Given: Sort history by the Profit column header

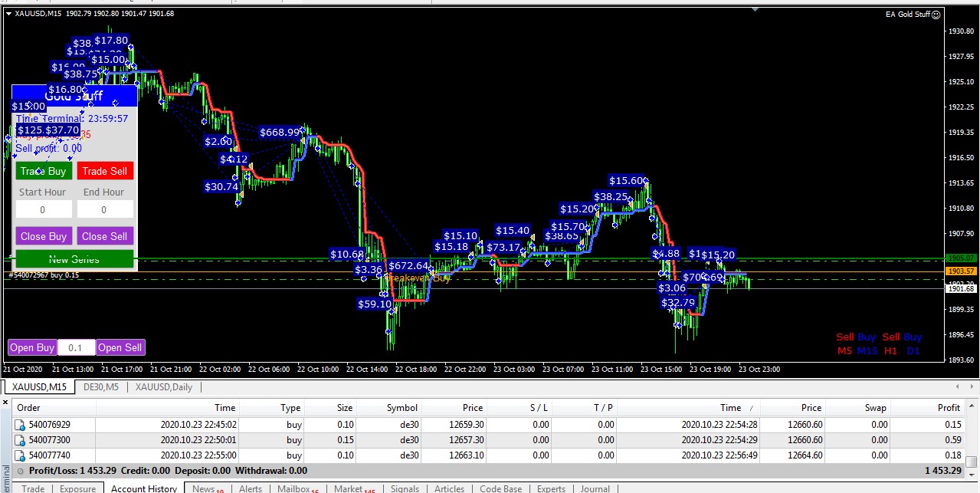Looking at the screenshot, I should pyautogui.click(x=929, y=408).
